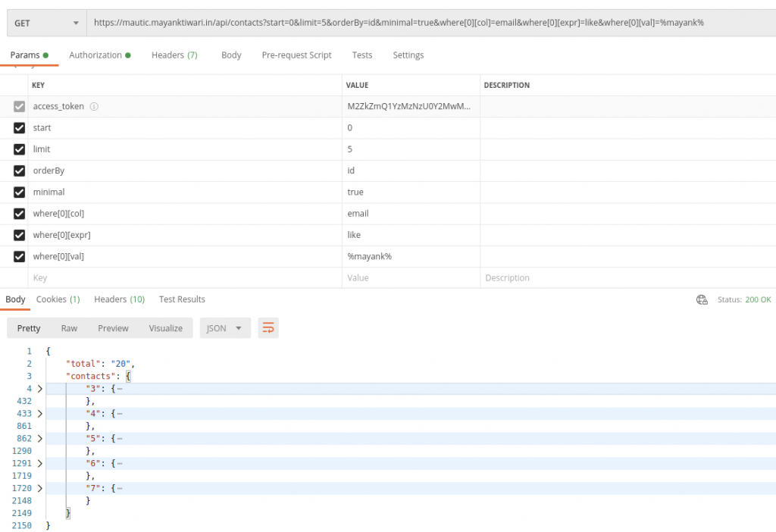Click the empty Key input field

[185, 277]
